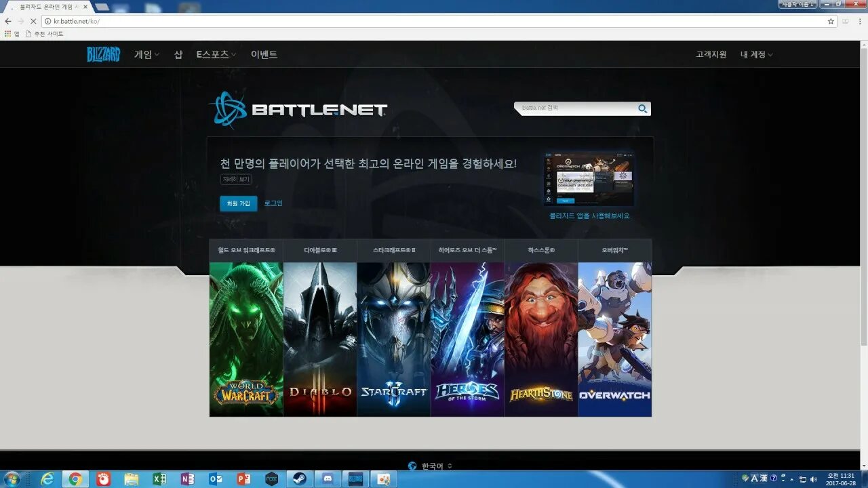This screenshot has width=868, height=488.
Task: Open the 게임 dropdown menu
Action: click(x=146, y=54)
